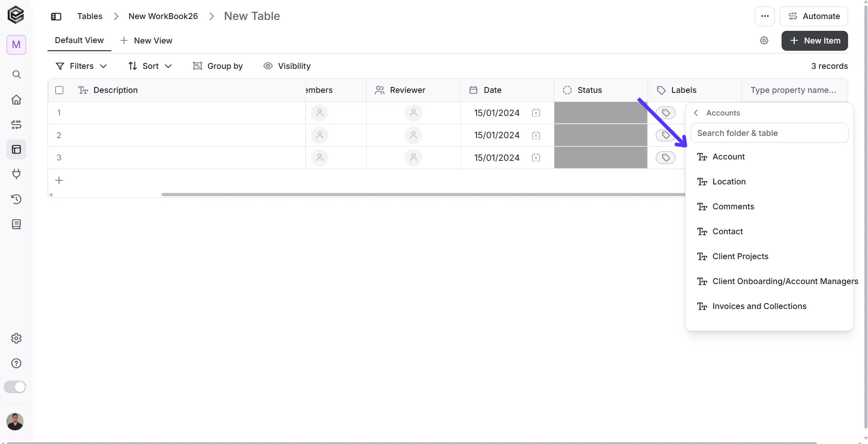Switch to the Default View tab
The width and height of the screenshot is (868, 444).
(79, 40)
